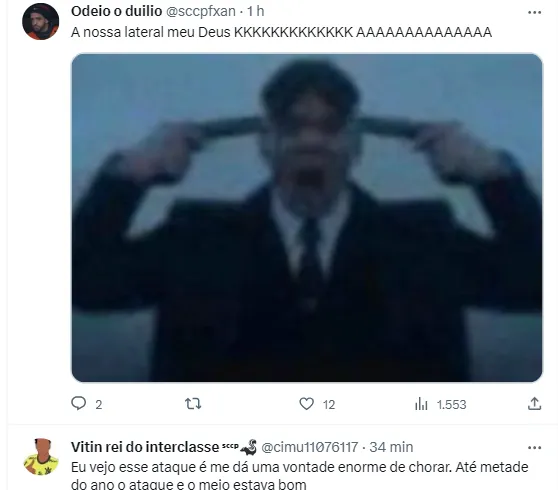The image size is (558, 490).
Task: Click the reply count 2
Action: [x=99, y=405]
